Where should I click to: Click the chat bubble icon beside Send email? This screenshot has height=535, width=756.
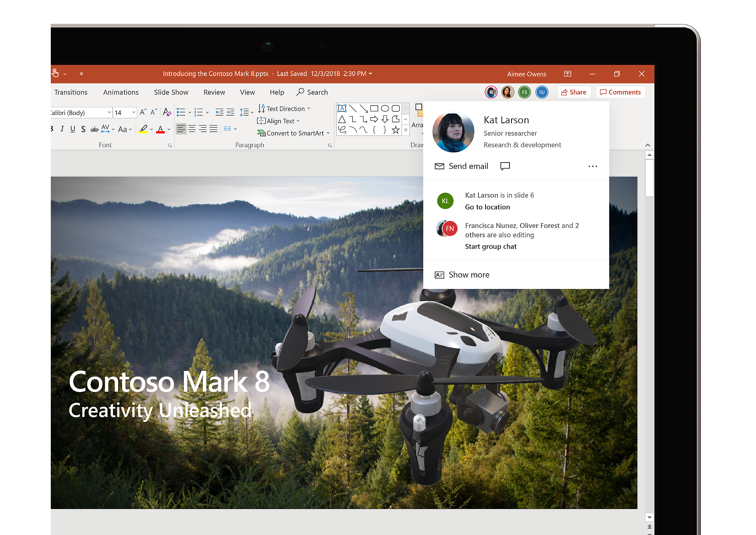point(505,166)
